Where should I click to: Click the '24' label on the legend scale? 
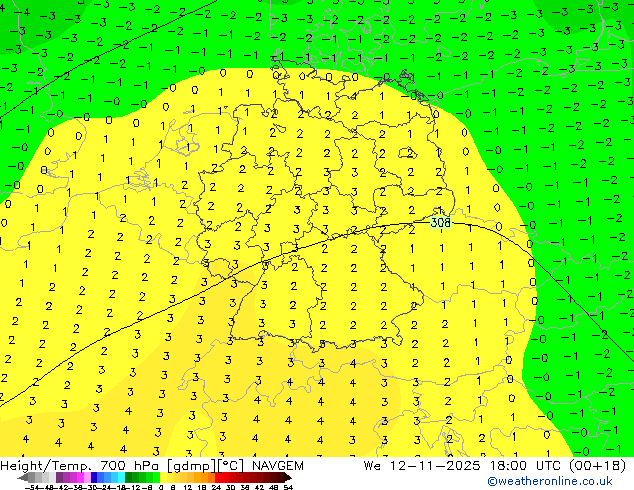click(x=216, y=487)
